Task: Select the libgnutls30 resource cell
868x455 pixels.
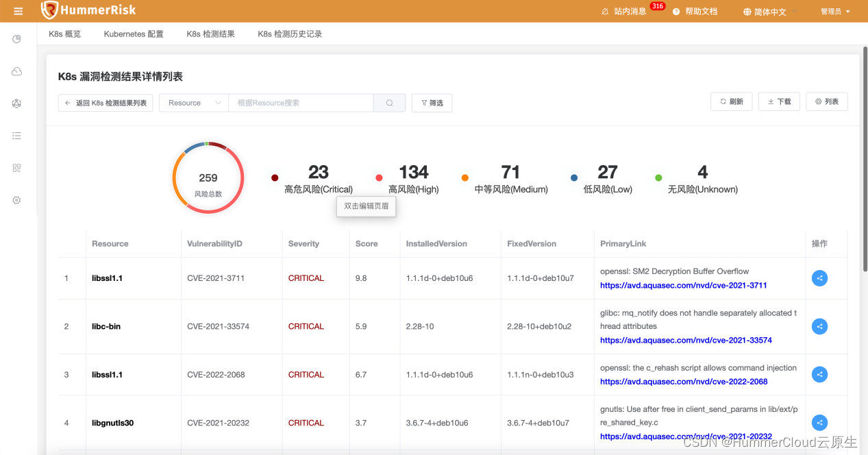Action: pos(112,423)
